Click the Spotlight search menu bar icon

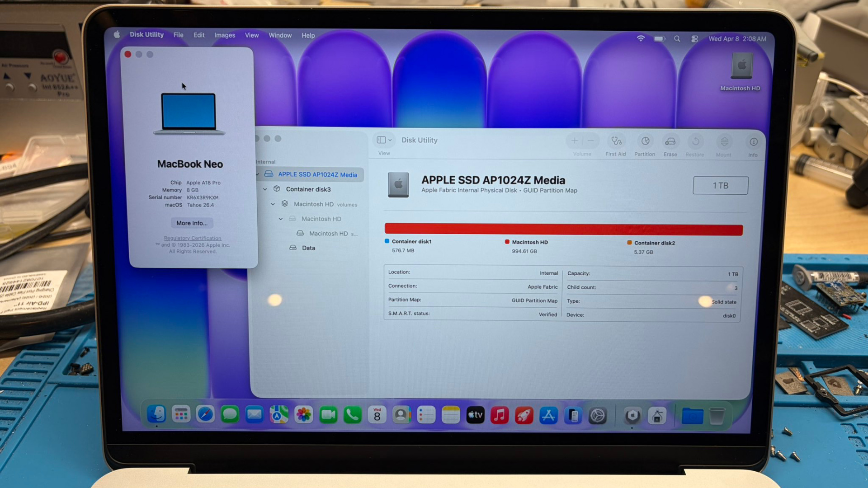677,39
